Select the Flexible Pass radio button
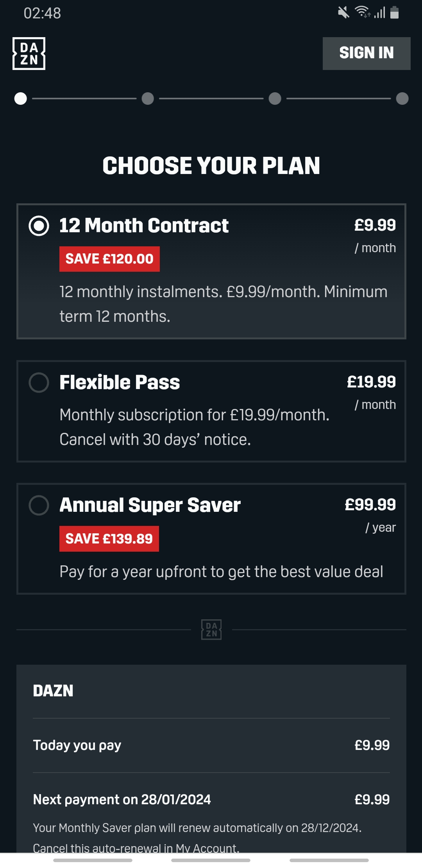This screenshot has width=422, height=868. (x=39, y=382)
